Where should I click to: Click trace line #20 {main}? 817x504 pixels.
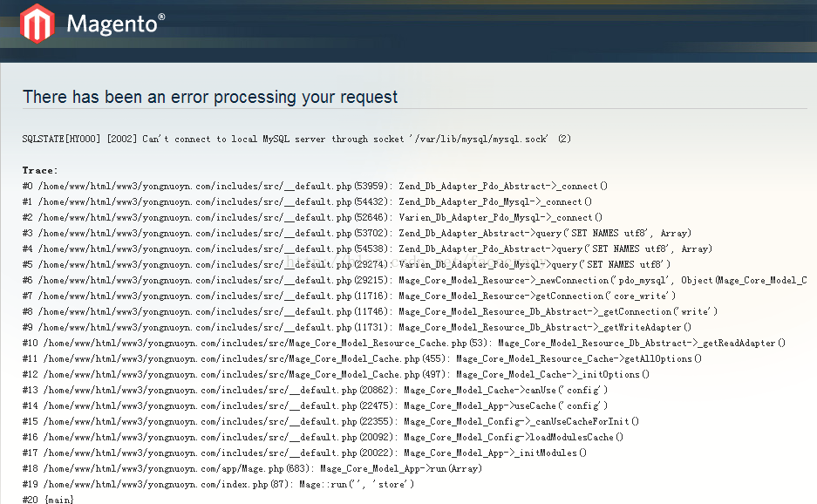[x=48, y=500]
